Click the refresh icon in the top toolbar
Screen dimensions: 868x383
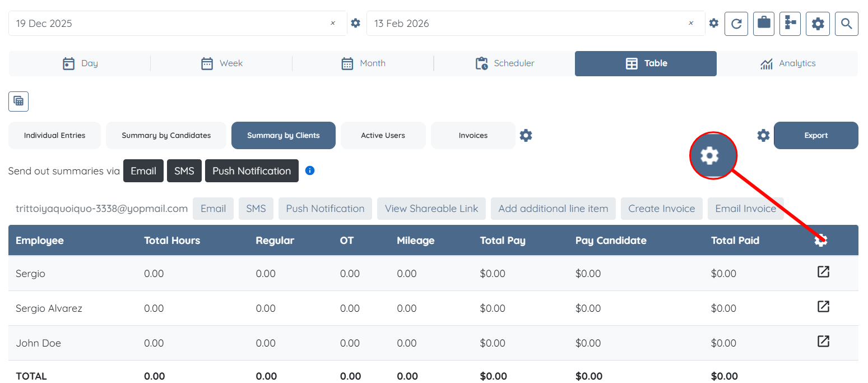point(736,24)
